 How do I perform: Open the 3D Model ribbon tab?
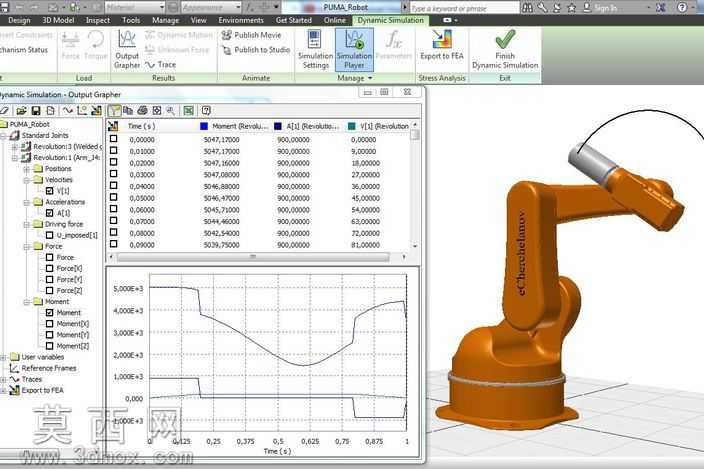58,20
